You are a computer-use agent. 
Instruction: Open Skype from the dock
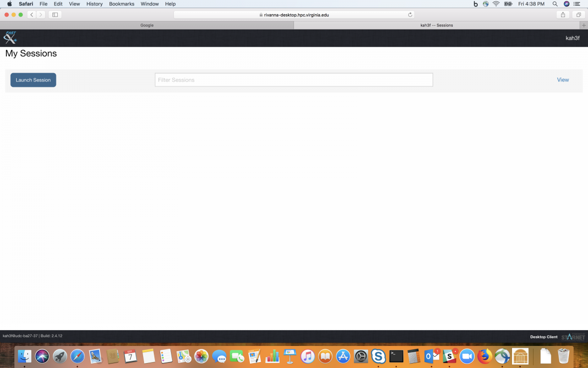click(378, 356)
